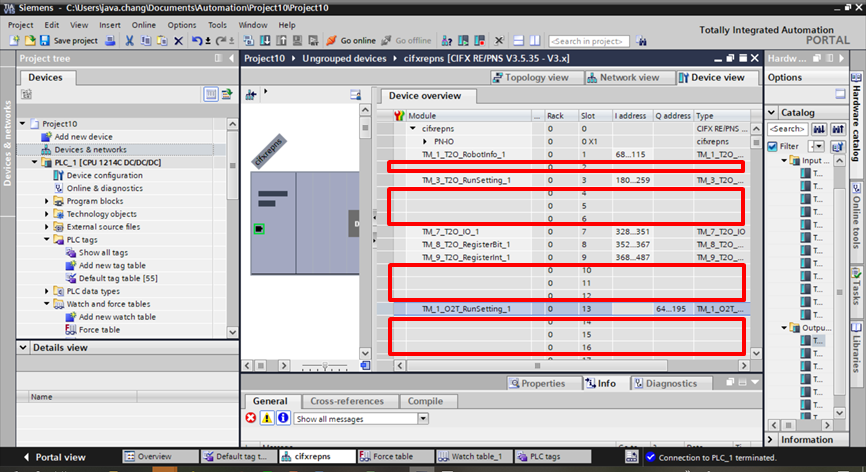Open the Project menu
Viewport: 866px width, 472px height.
click(x=20, y=25)
